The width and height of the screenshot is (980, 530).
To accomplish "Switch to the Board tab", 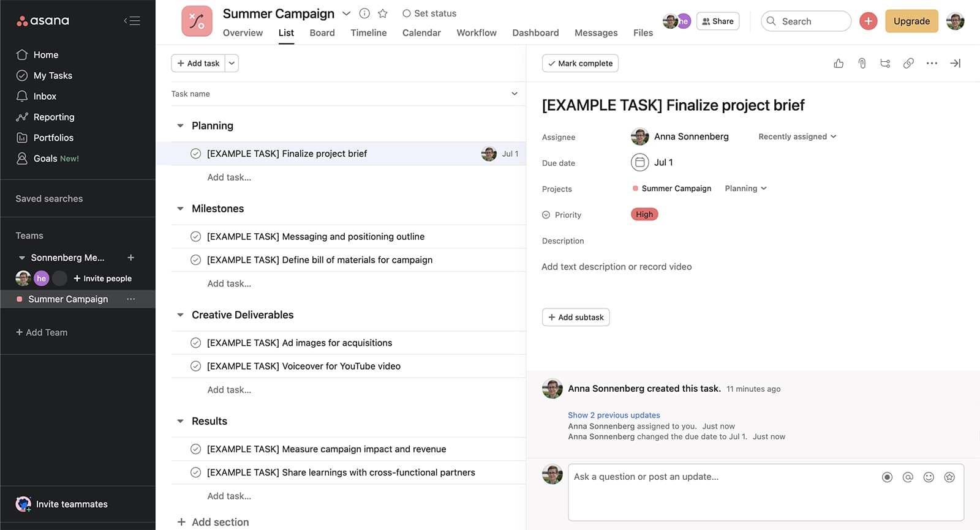I will [322, 33].
